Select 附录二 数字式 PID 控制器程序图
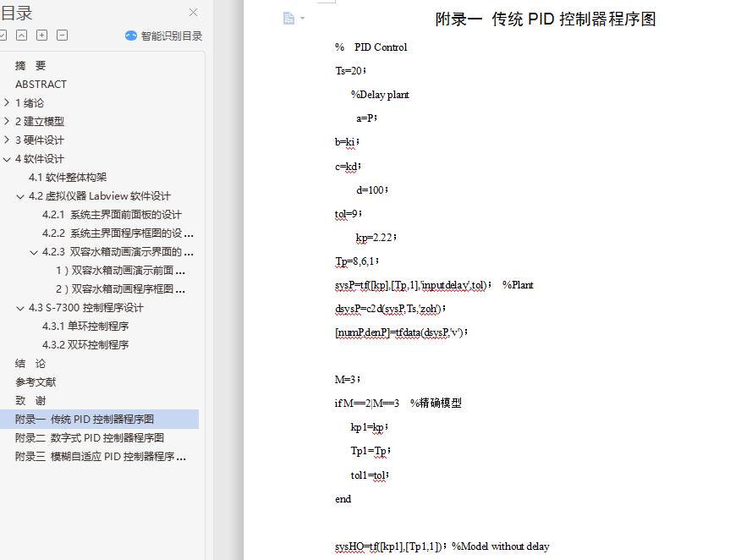752x560 pixels. pyautogui.click(x=89, y=438)
